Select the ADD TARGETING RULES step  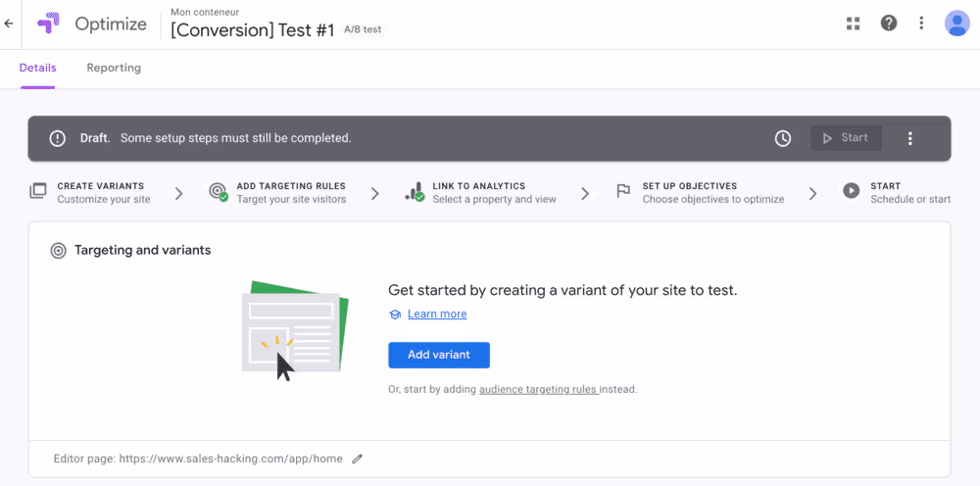click(x=291, y=186)
